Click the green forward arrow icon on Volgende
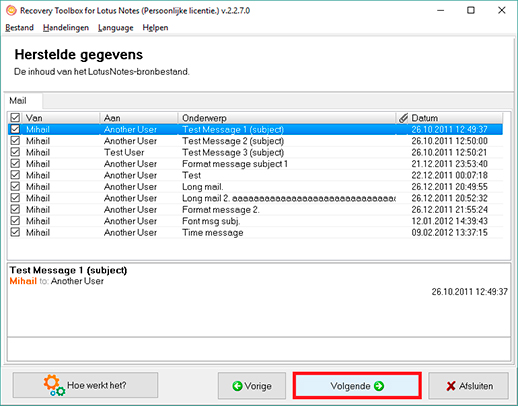The width and height of the screenshot is (518, 406). tap(379, 386)
